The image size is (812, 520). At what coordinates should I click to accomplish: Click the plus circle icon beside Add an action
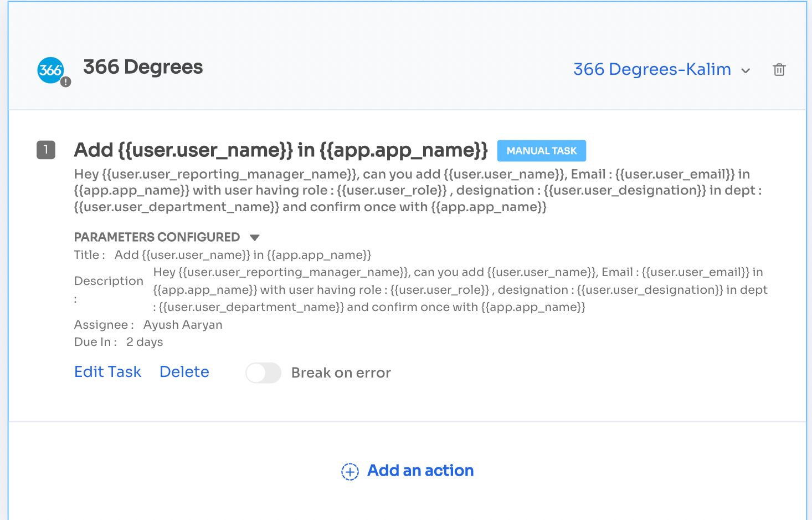coord(350,471)
